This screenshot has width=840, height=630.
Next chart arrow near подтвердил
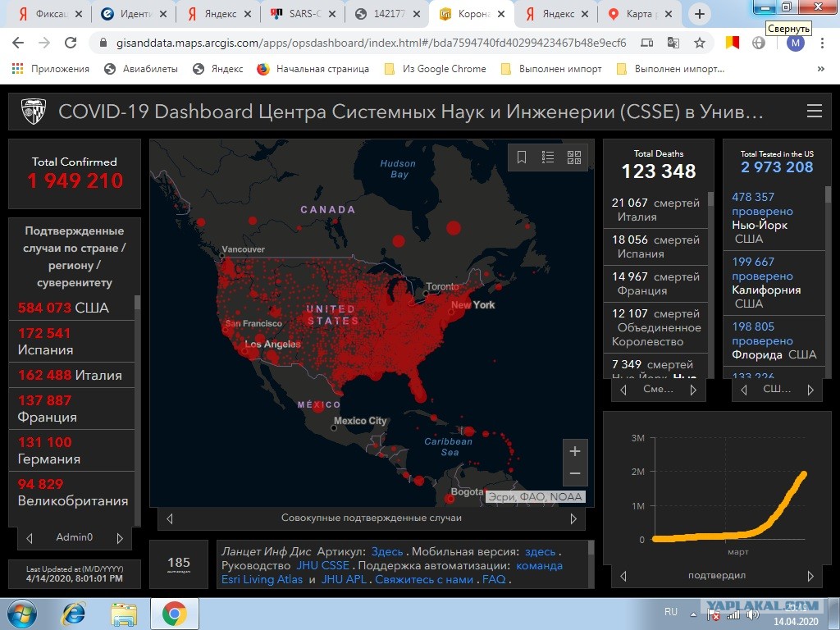coord(810,576)
